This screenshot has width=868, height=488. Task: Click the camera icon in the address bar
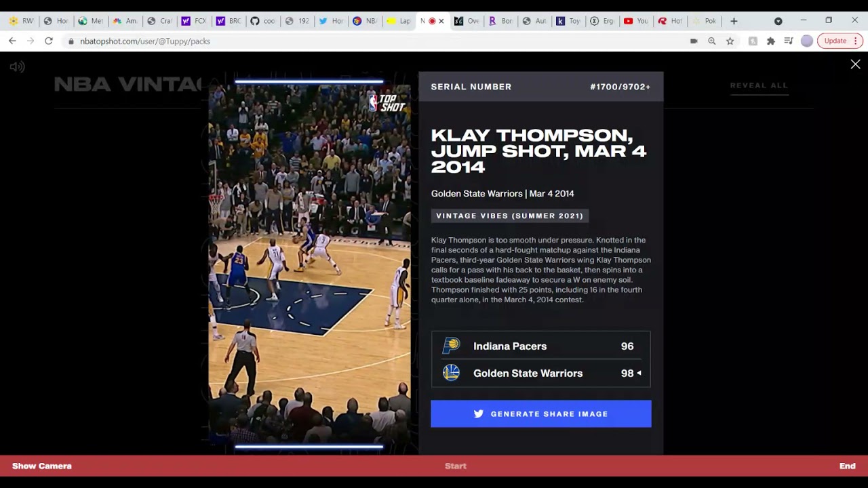(x=694, y=41)
